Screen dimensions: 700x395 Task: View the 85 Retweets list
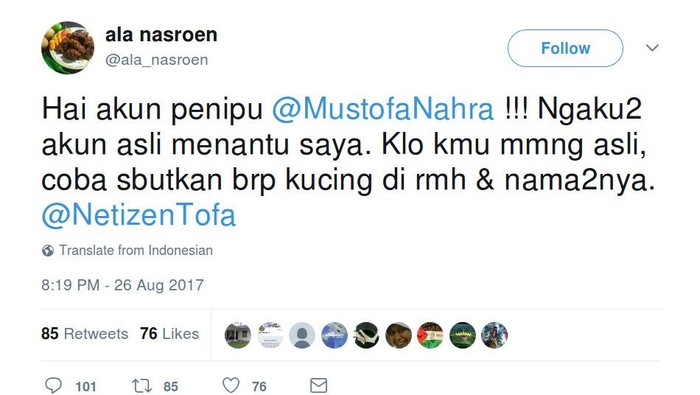[84, 334]
